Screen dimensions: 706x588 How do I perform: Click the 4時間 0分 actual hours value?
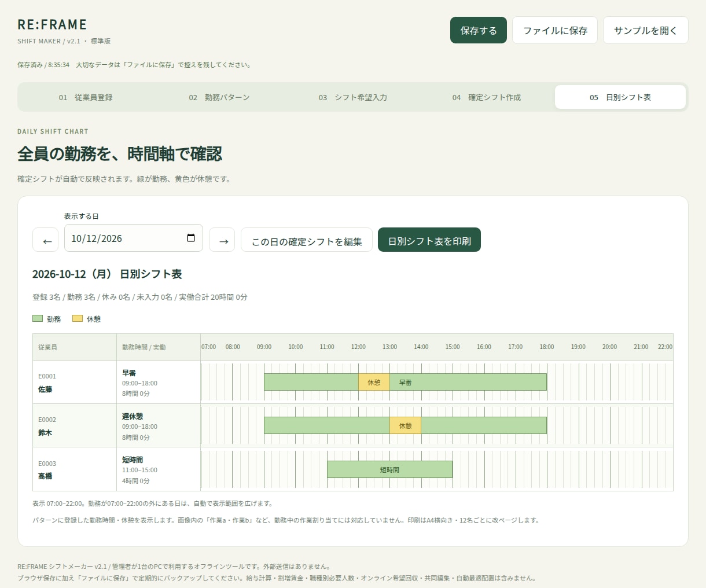coord(136,481)
